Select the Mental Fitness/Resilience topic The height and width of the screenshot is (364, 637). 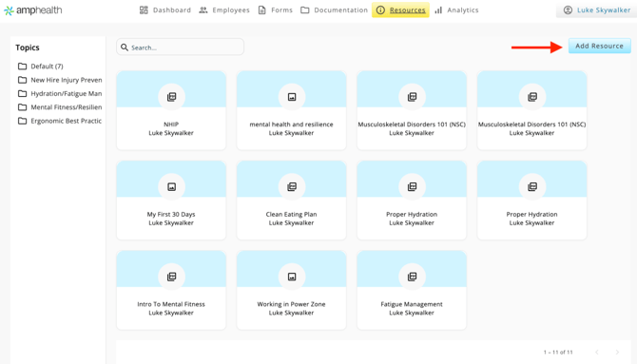tap(60, 107)
